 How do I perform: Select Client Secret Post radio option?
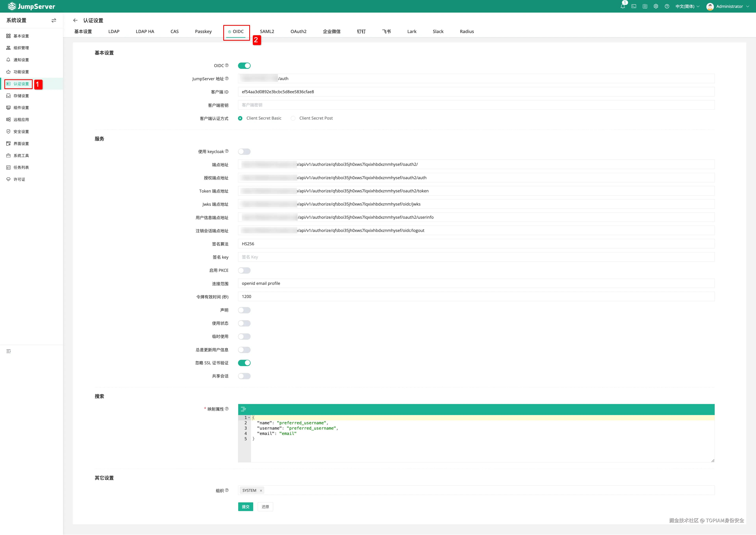(x=293, y=118)
